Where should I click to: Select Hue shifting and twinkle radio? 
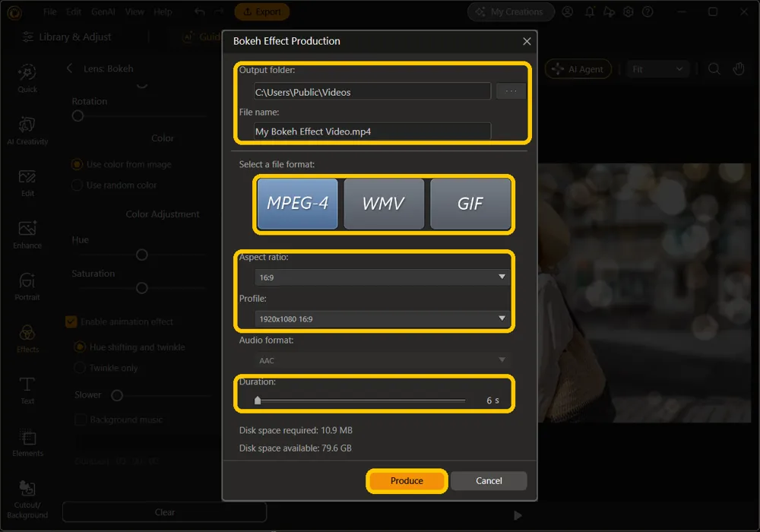click(x=80, y=347)
